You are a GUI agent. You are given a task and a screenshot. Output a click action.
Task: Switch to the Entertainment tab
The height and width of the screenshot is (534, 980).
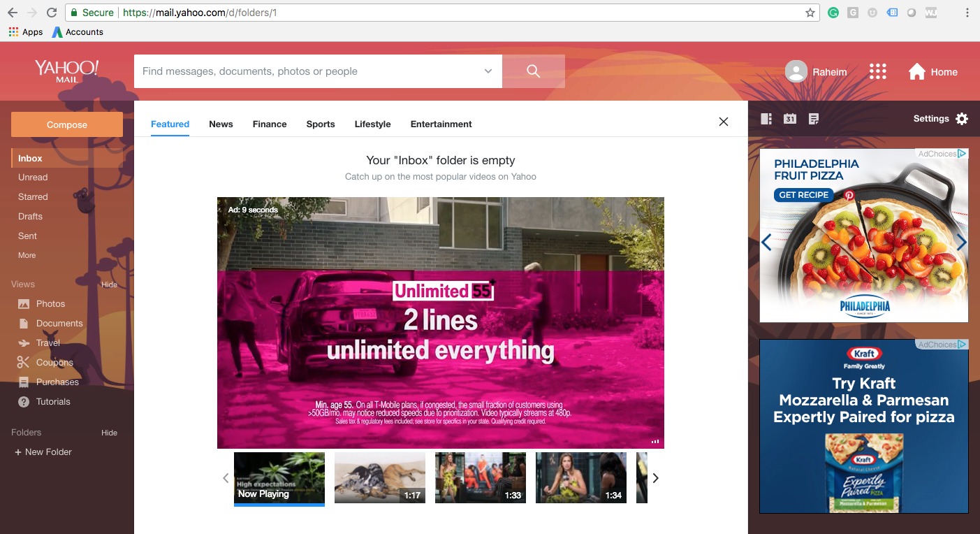click(441, 124)
